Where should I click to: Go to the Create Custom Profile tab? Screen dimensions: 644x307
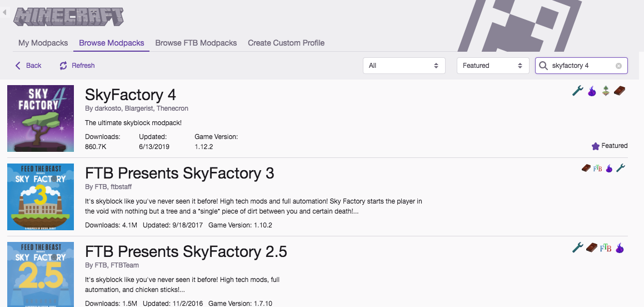pos(286,43)
